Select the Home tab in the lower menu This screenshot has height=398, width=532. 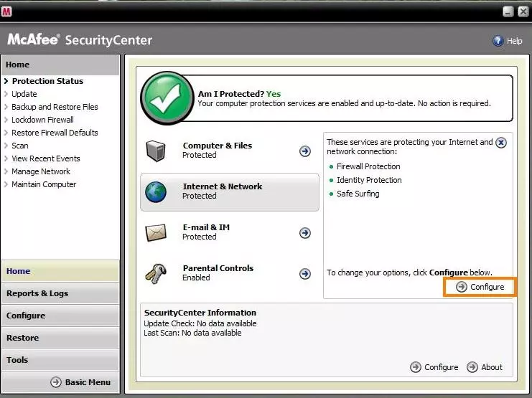(x=60, y=271)
